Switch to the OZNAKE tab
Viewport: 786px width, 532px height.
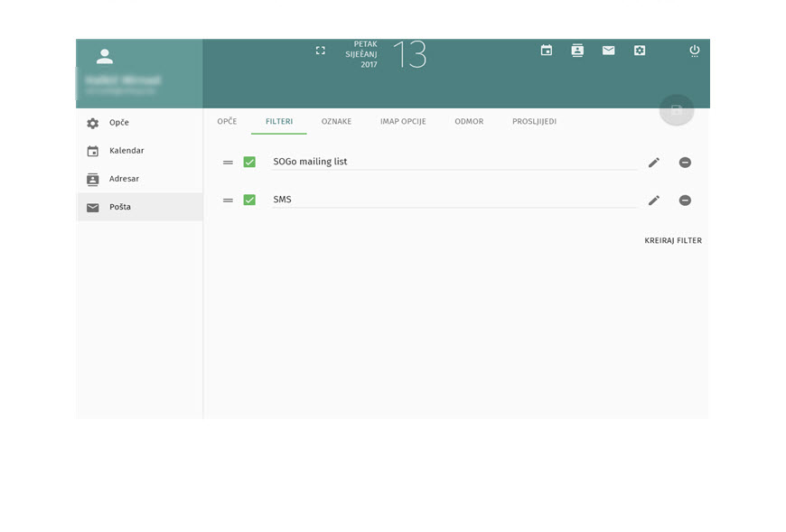pos(336,121)
